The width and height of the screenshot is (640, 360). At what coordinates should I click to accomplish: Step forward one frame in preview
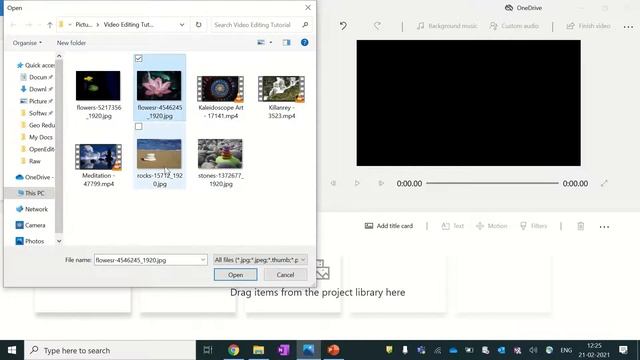381,183
